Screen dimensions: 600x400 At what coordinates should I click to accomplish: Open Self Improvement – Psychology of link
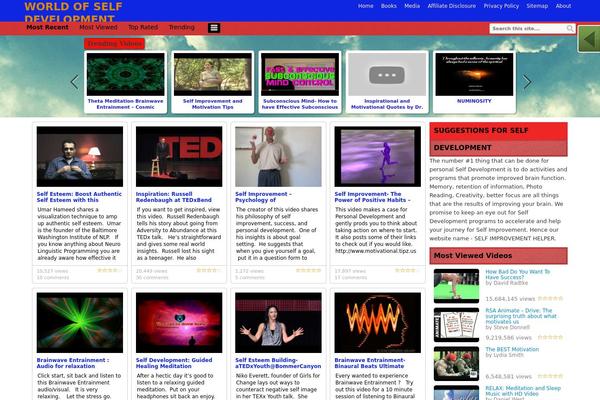click(263, 197)
